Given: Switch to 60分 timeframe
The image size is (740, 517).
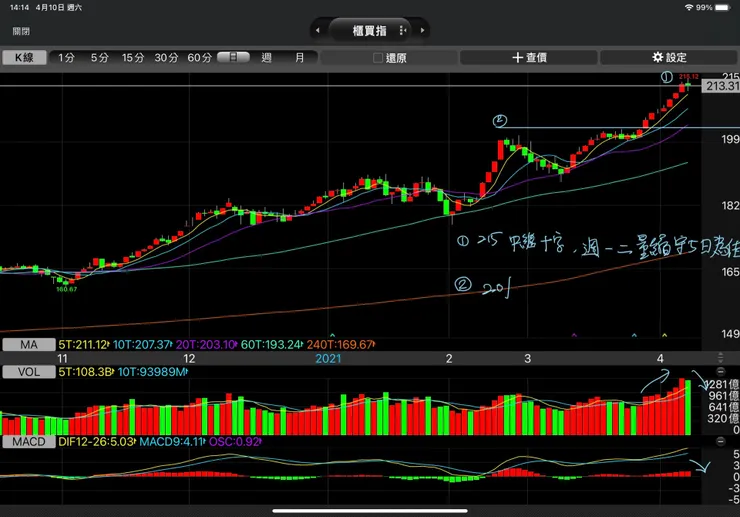Looking at the screenshot, I should (200, 58).
